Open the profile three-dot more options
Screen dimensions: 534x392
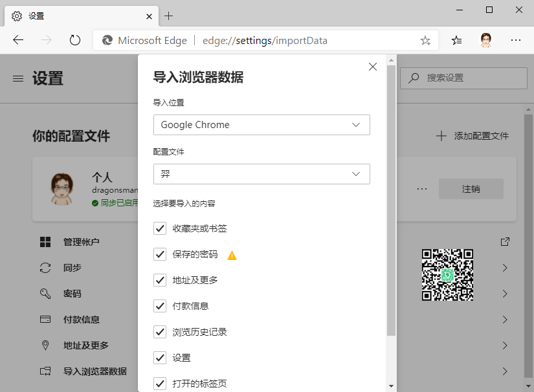(421, 188)
